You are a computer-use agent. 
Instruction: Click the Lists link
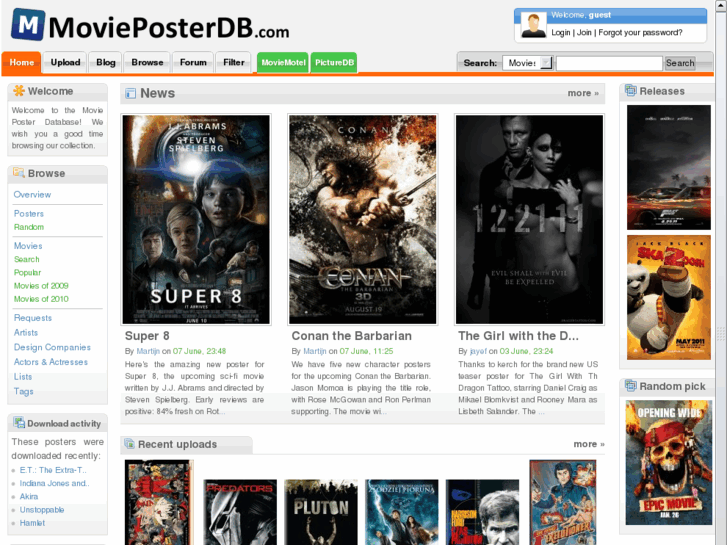coord(23,377)
